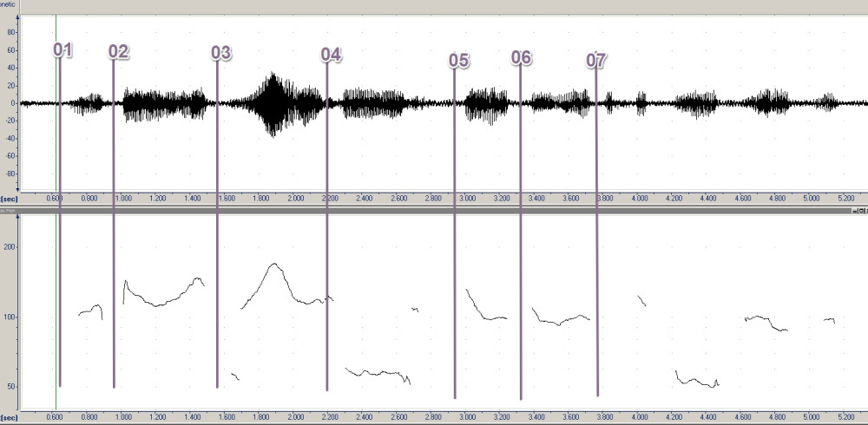Click 4.400 on the pitch plot time axis

click(708, 416)
